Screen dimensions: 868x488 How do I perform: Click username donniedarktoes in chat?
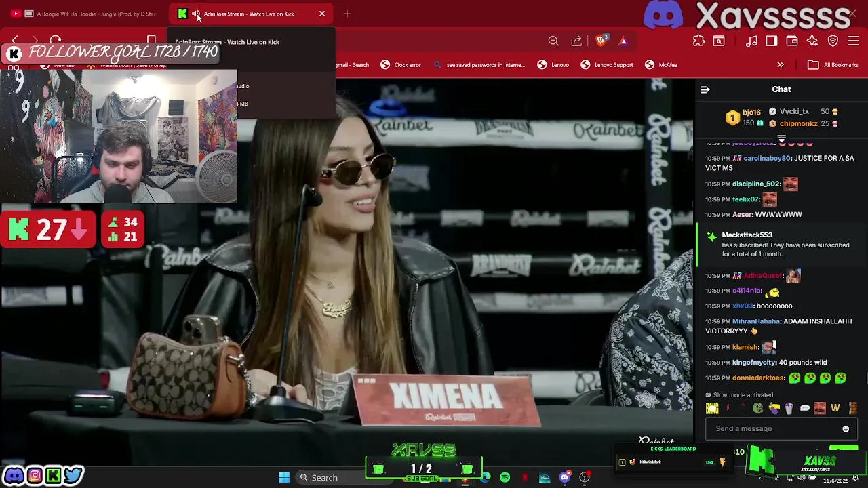[x=758, y=378]
